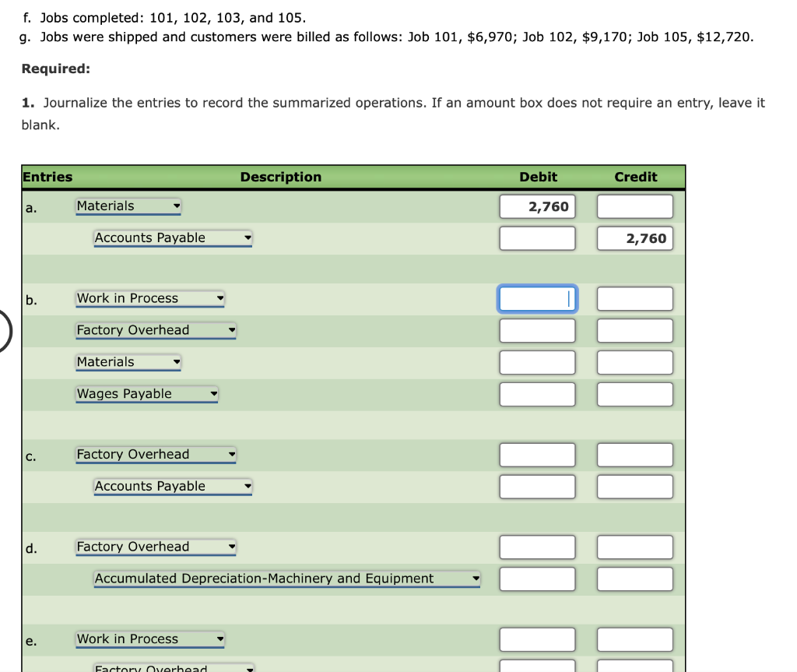Viewport: 797px width, 672px height.
Task: Open the Materials dropdown in entry a
Action: (128, 206)
